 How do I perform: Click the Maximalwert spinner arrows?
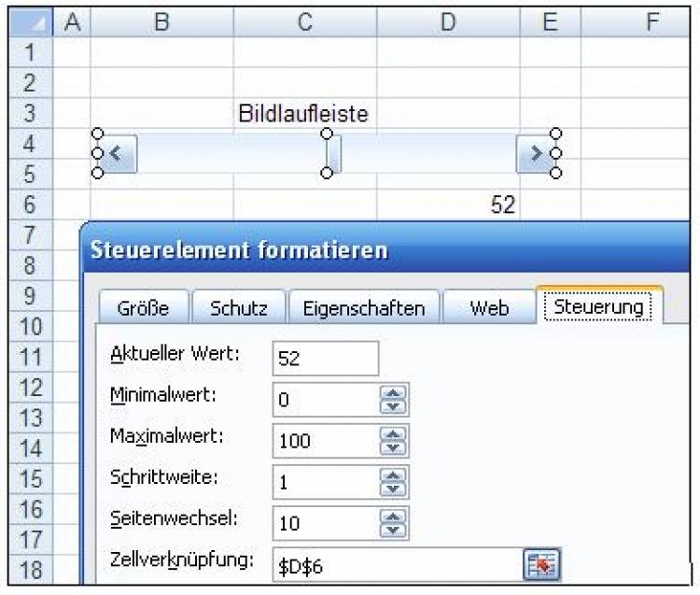click(394, 441)
